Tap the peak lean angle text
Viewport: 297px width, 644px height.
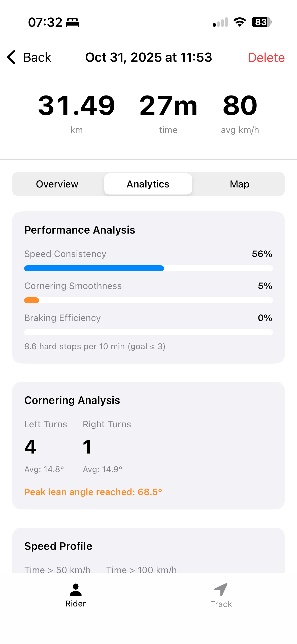[x=93, y=492]
